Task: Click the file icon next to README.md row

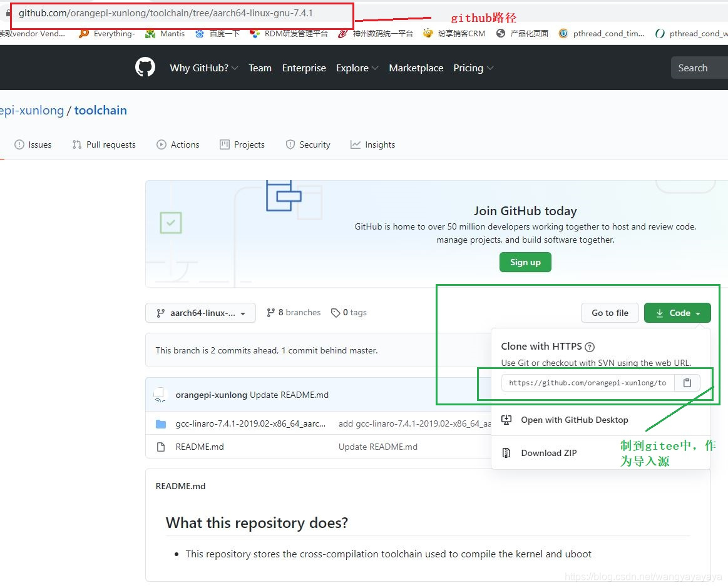Action: click(161, 447)
